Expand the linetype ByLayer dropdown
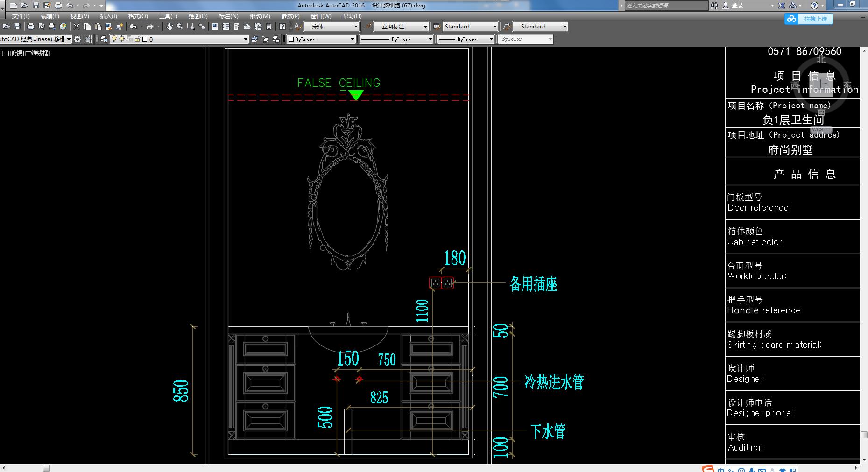 click(x=430, y=39)
